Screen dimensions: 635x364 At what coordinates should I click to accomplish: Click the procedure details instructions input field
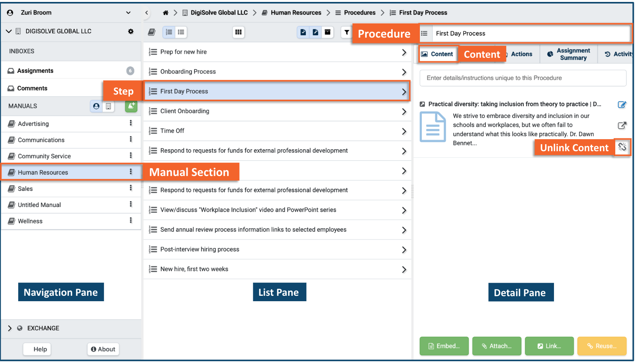(x=523, y=78)
